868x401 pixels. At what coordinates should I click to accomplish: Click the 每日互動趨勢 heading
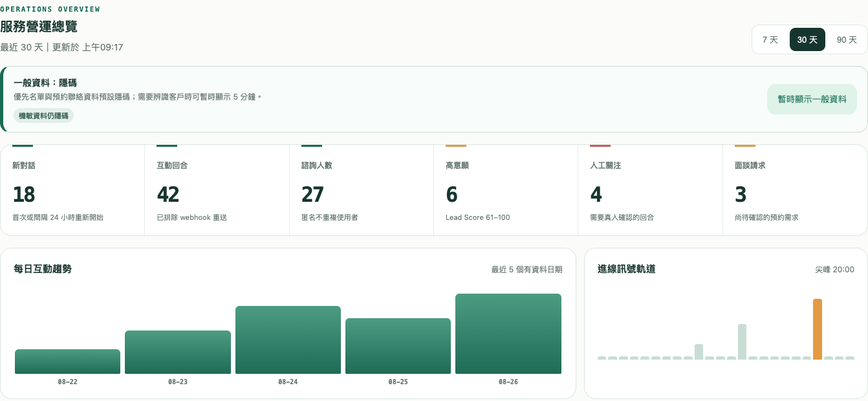pos(43,269)
